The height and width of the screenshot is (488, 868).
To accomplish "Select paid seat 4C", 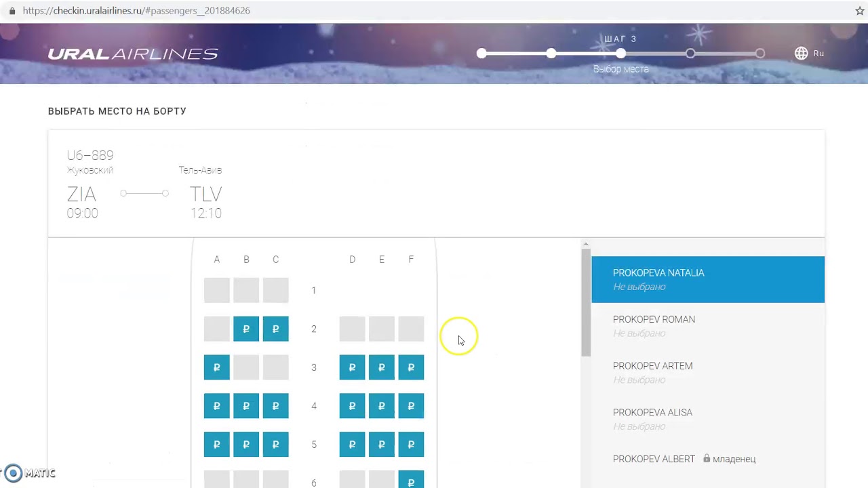I will 275,406.
